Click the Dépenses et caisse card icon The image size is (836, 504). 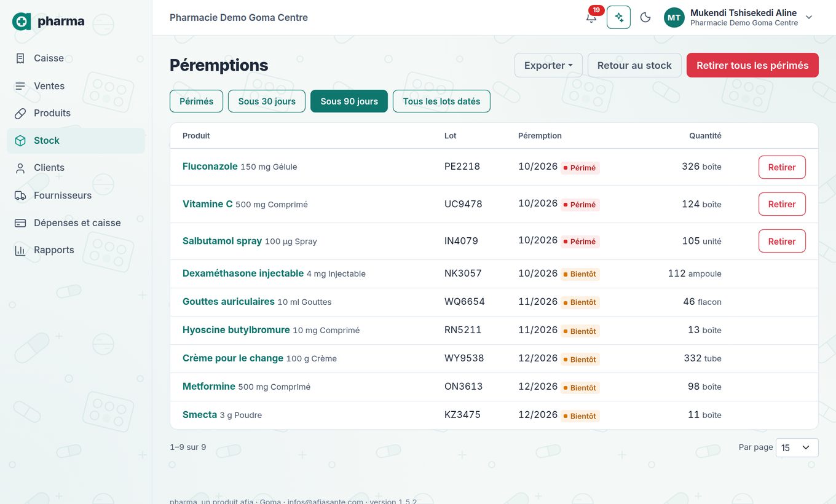tap(20, 223)
